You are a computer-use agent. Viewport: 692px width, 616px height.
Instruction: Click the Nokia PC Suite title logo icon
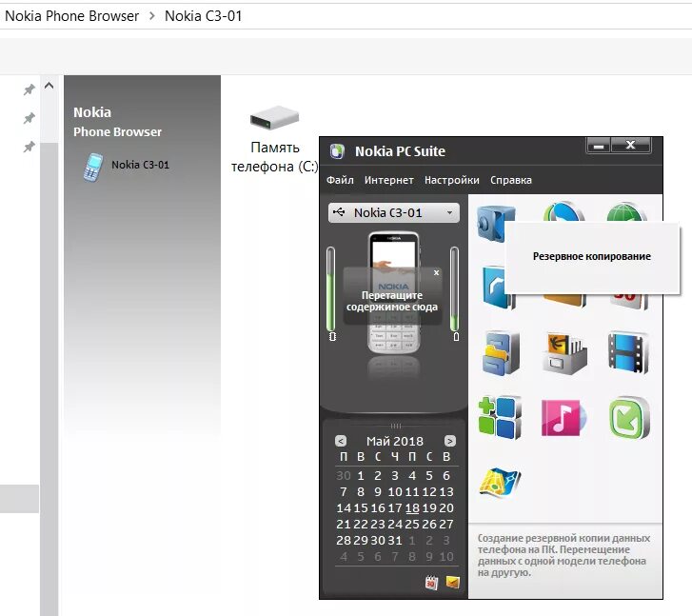(337, 151)
